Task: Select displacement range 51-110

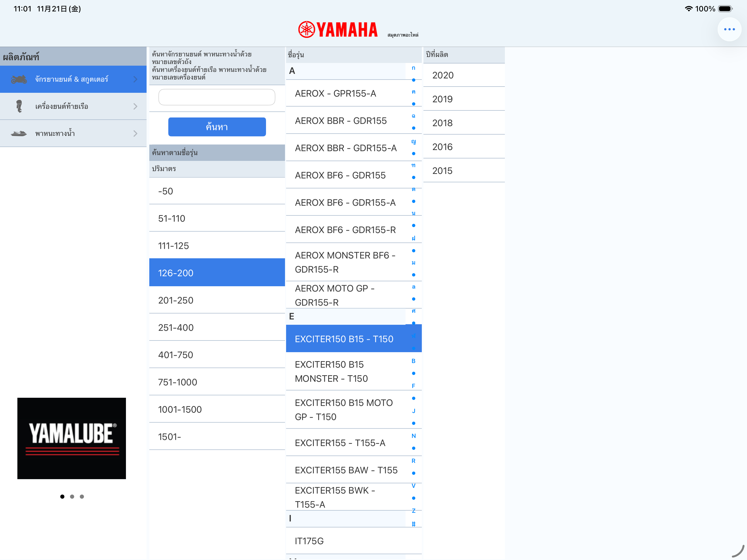Action: 217,218
